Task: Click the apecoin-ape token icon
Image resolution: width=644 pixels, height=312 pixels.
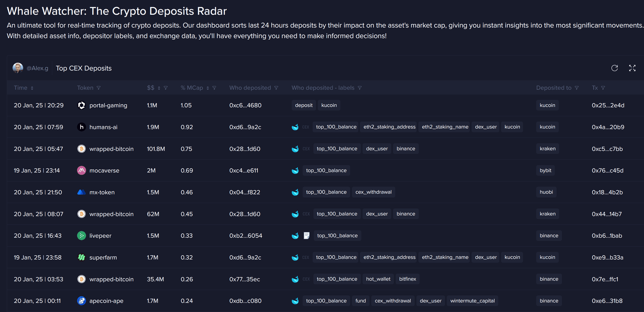Action: pyautogui.click(x=82, y=301)
